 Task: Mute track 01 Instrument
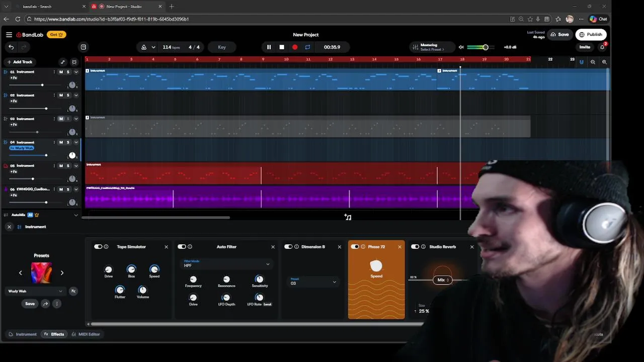click(x=61, y=72)
